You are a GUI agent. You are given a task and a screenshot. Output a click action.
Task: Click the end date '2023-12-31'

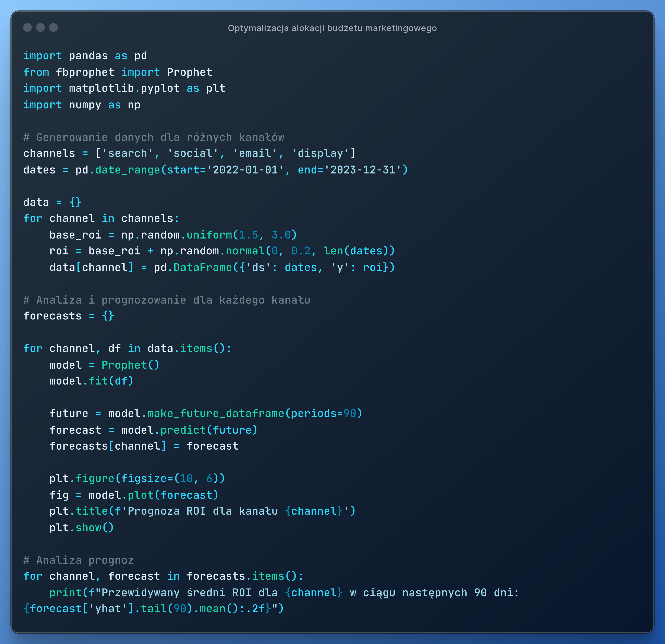[x=363, y=170]
